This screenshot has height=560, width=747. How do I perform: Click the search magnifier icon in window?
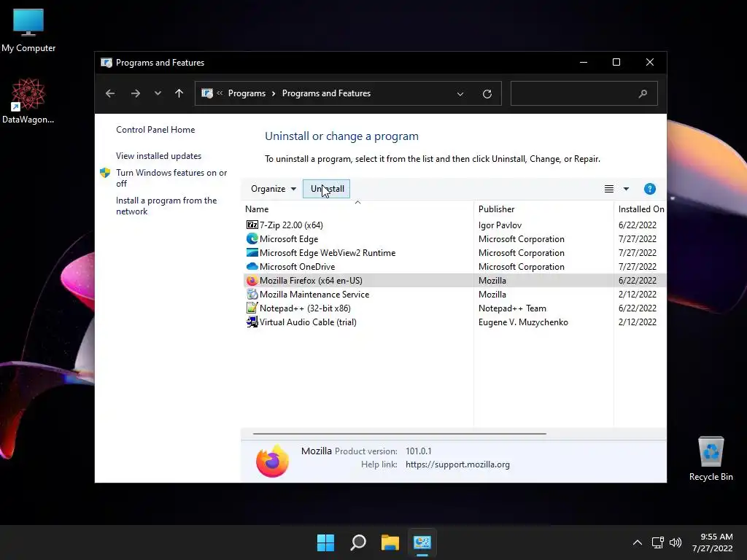pyautogui.click(x=643, y=94)
